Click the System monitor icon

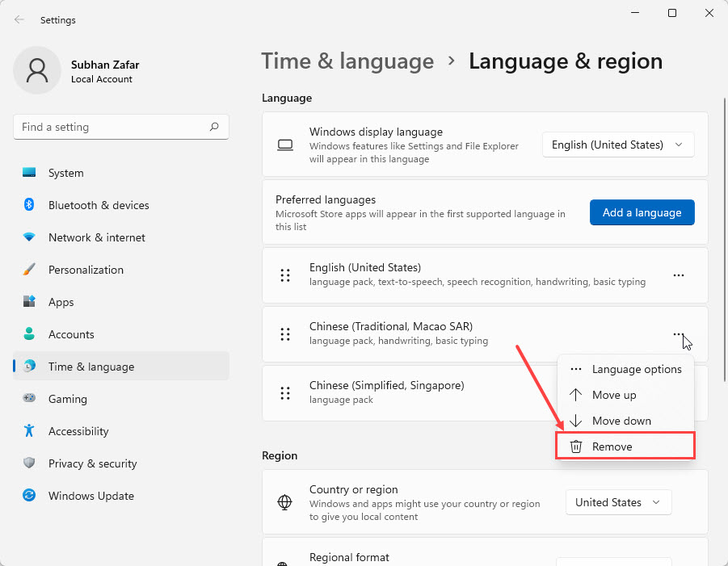(29, 173)
